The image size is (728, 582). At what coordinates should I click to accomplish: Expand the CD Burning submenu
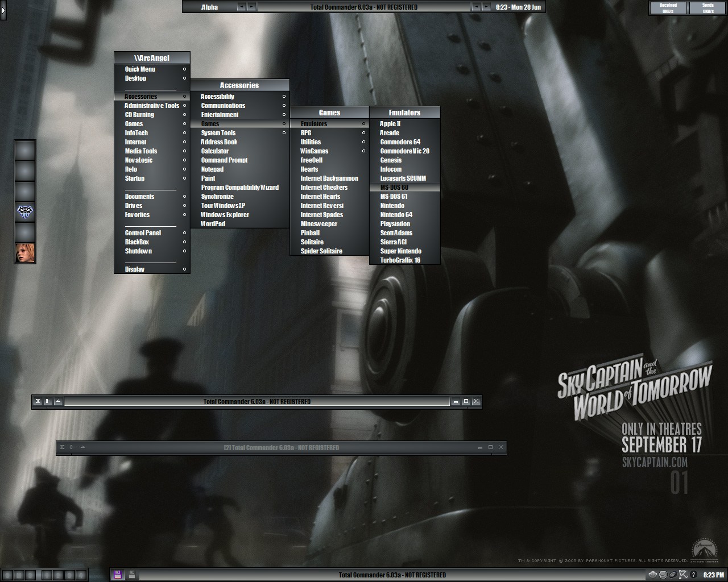[152, 115]
